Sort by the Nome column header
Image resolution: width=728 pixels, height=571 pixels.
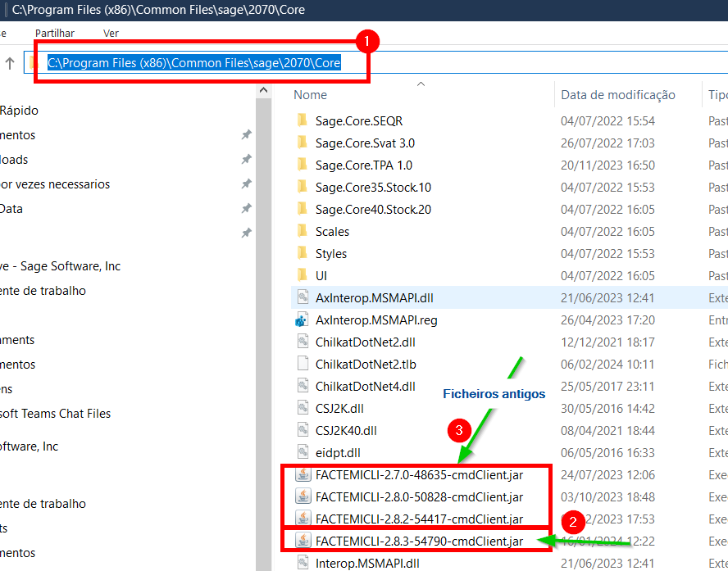point(310,95)
